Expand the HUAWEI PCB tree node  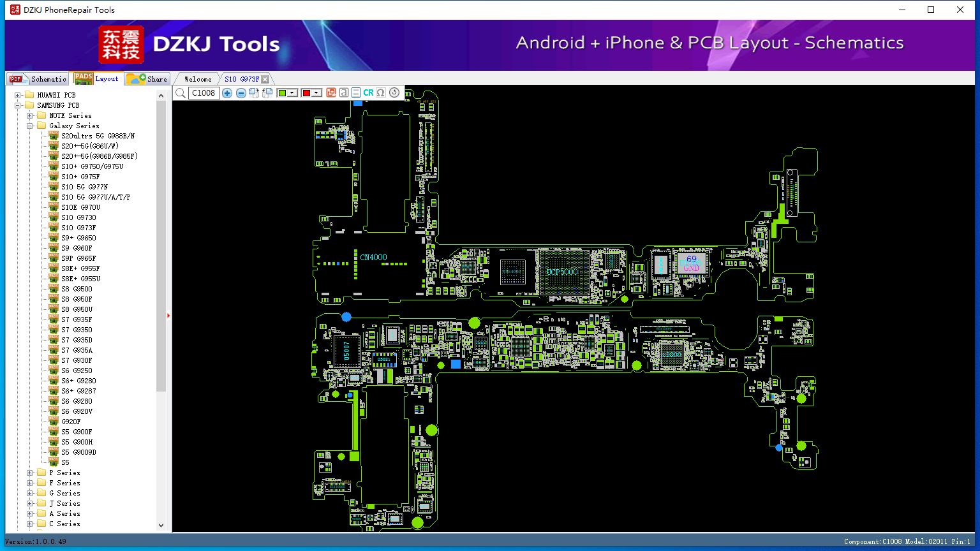click(x=18, y=95)
